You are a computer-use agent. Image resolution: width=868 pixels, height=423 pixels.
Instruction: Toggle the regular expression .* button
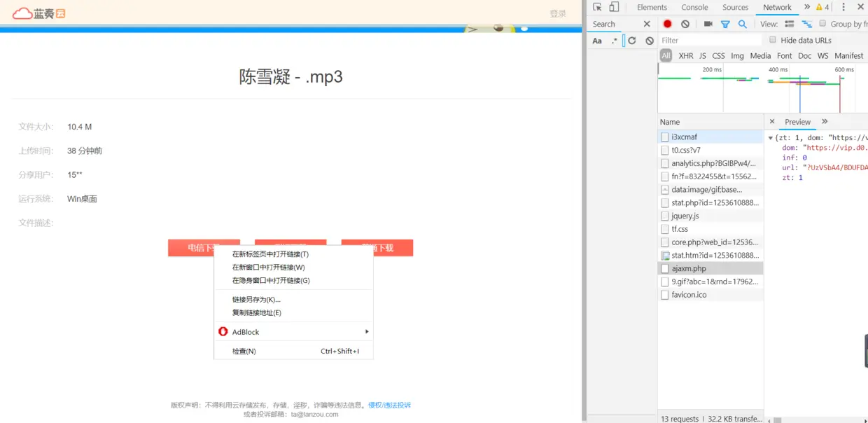click(615, 41)
